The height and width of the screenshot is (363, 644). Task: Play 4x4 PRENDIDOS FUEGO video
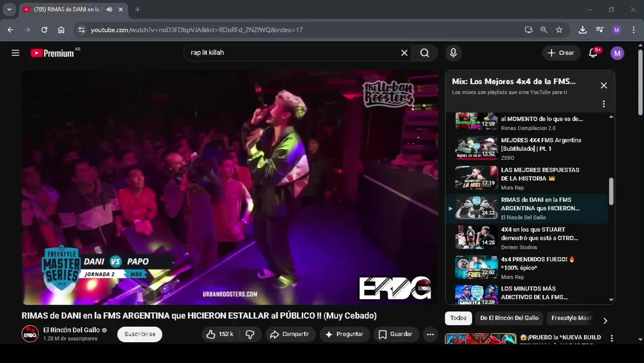coord(527,268)
